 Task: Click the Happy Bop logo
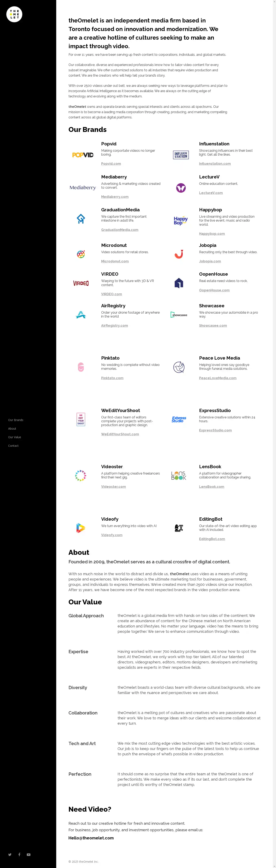pyautogui.click(x=181, y=221)
